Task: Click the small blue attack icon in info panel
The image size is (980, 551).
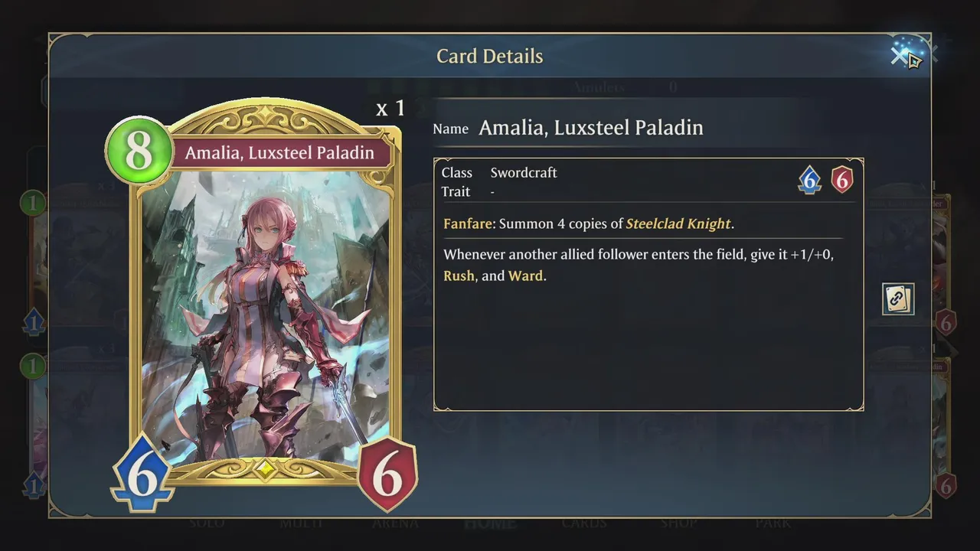Action: click(810, 180)
